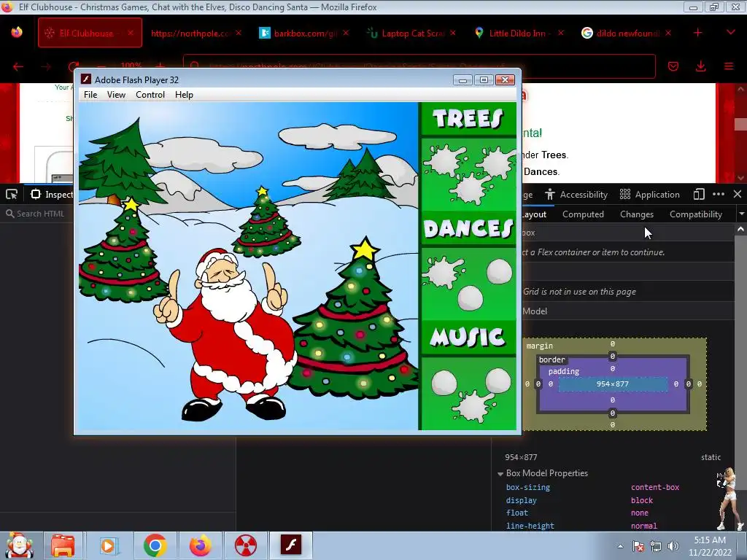Viewport: 747px width, 560px height.
Task: Close the Elf Clubhouse tab
Action: coord(131,33)
